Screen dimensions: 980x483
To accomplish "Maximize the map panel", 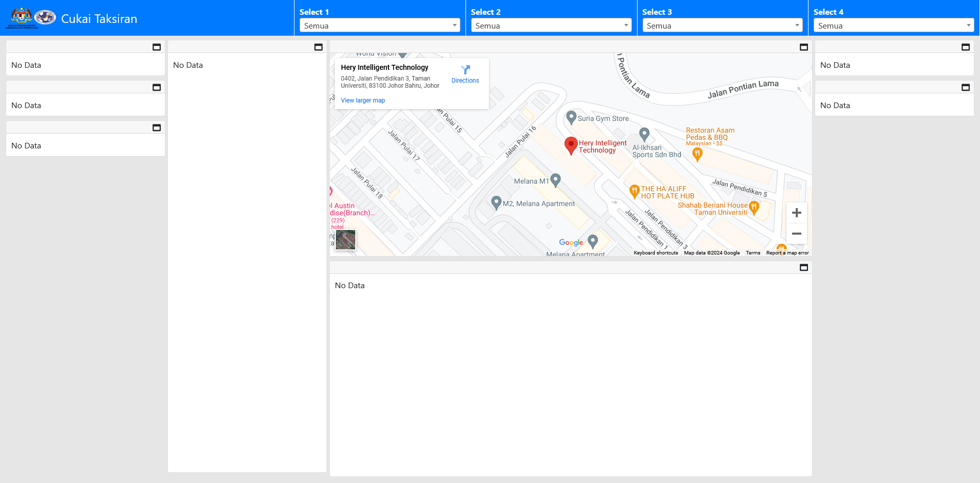I will pyautogui.click(x=803, y=47).
